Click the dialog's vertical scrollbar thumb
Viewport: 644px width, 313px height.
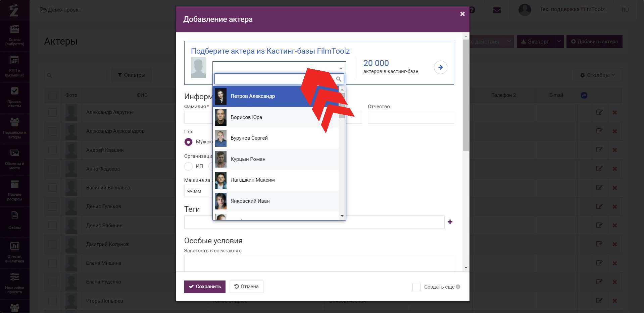(466, 96)
